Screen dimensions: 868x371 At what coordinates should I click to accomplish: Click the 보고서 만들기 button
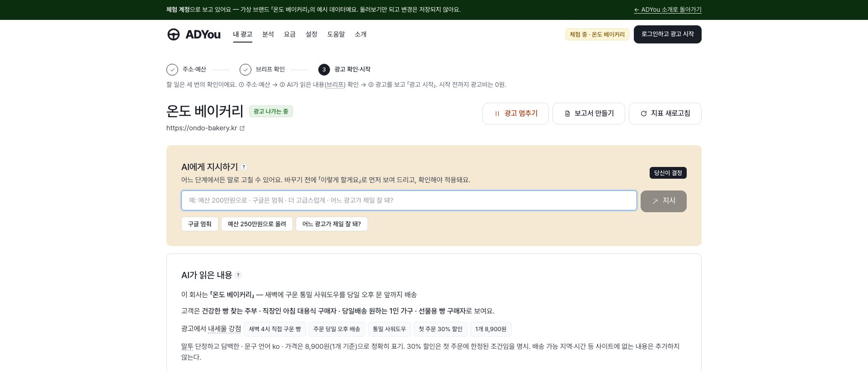(589, 114)
